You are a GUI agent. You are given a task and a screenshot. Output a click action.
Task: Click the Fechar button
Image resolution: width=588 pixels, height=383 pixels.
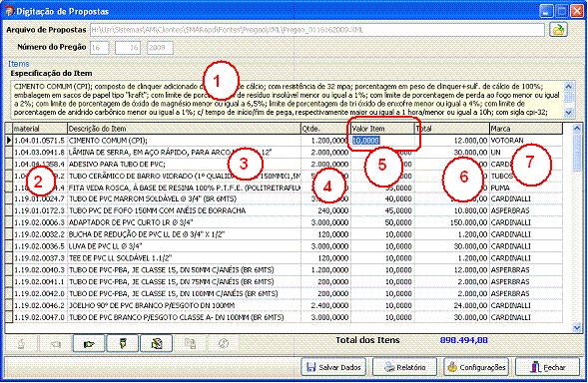pos(547,367)
